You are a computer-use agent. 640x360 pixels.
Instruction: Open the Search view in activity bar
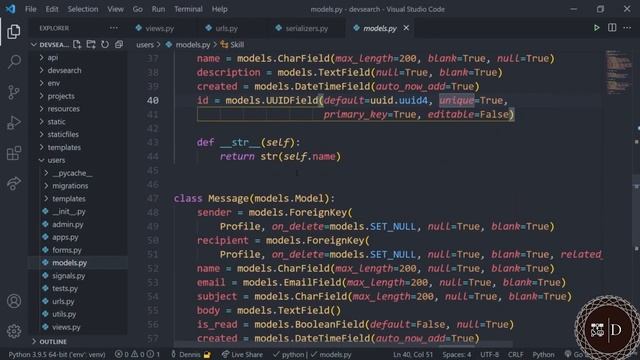click(14, 62)
